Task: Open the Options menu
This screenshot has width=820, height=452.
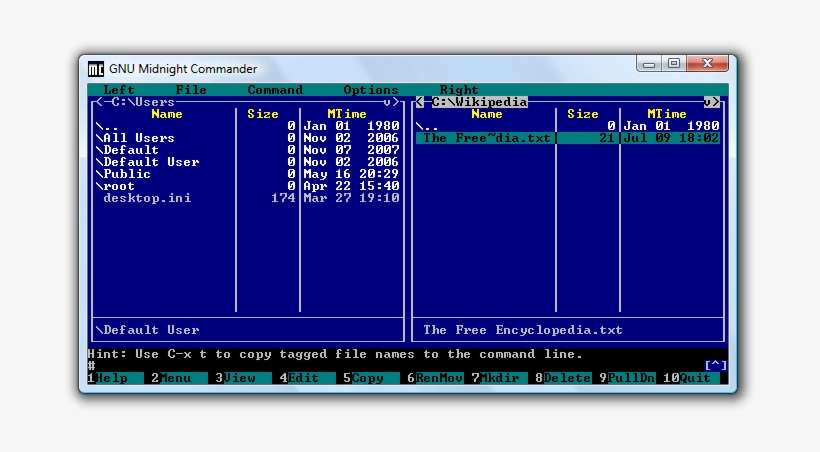Action: point(371,90)
